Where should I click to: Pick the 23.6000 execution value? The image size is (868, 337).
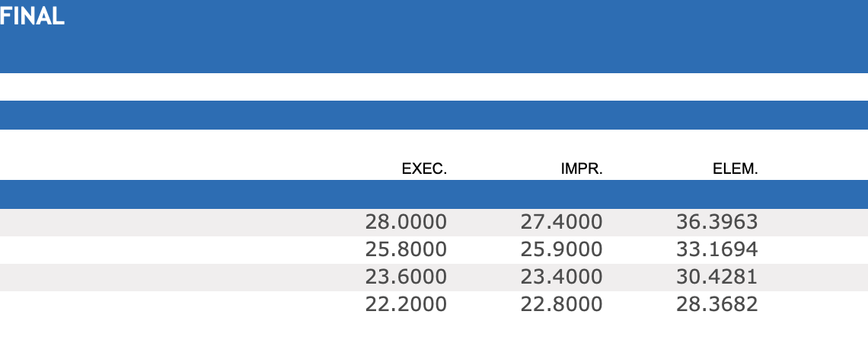[406, 277]
